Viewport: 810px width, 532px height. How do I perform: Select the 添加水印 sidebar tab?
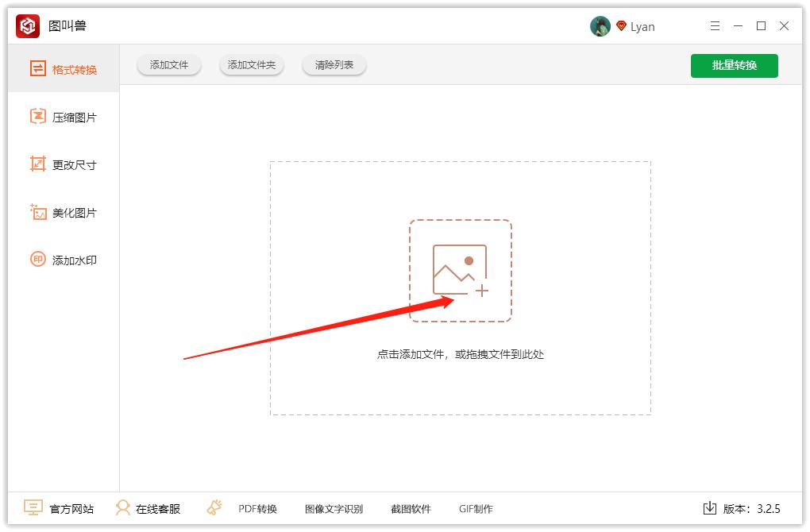[x=64, y=260]
